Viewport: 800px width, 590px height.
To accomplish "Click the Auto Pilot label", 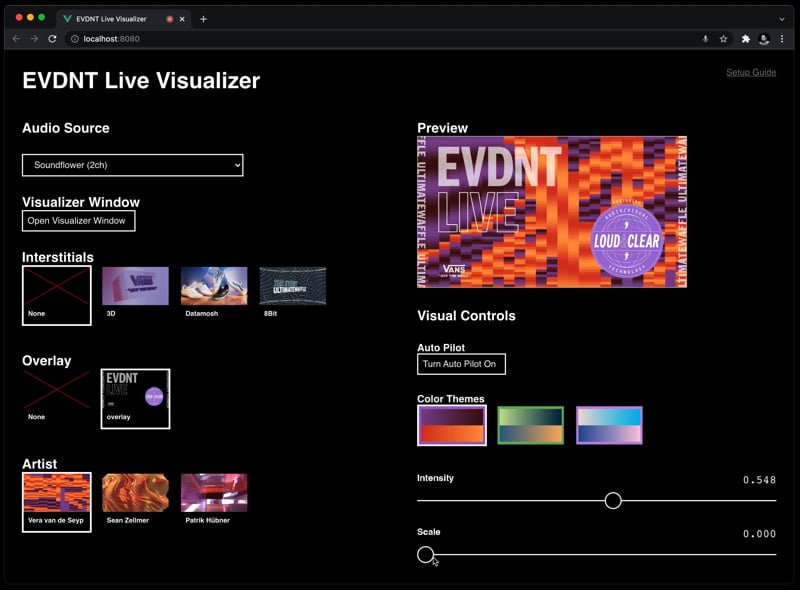I will click(x=441, y=348).
